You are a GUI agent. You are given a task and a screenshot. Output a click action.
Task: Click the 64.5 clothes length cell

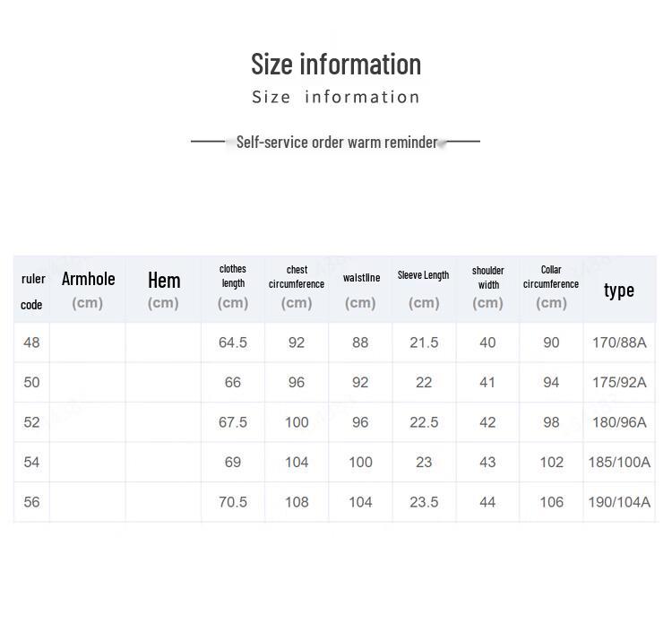click(x=233, y=342)
